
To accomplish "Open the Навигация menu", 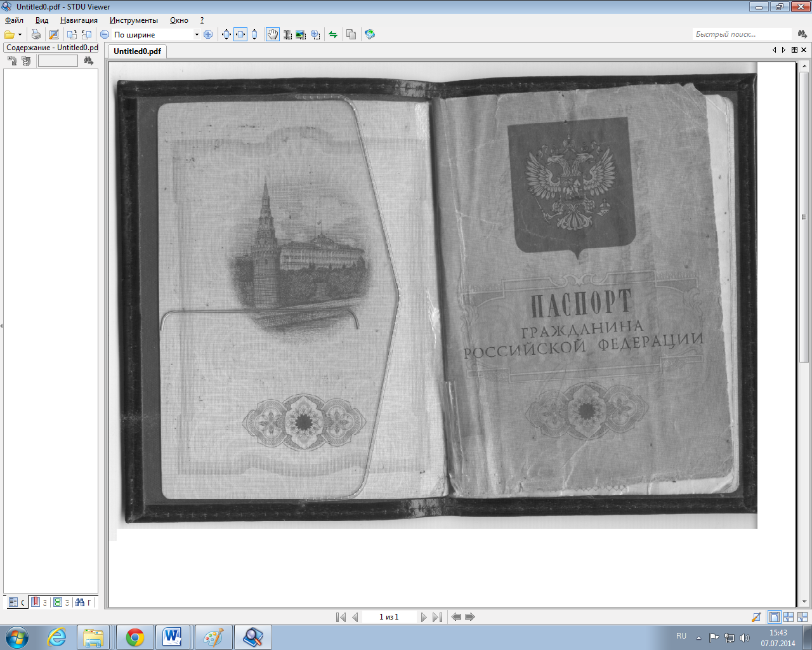I will pyautogui.click(x=79, y=20).
